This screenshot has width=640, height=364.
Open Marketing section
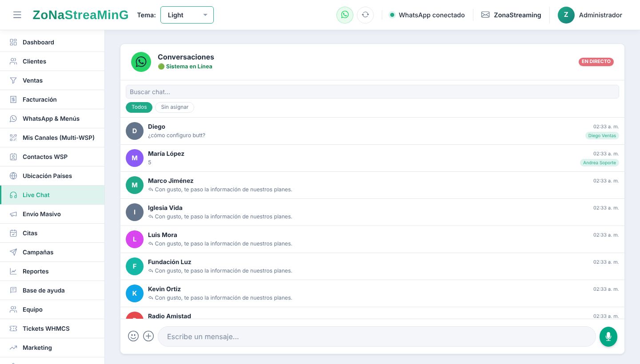[52, 348]
